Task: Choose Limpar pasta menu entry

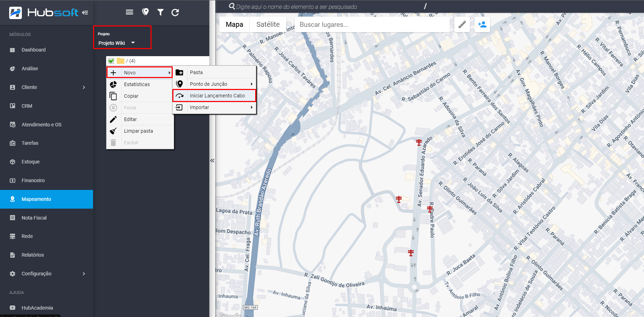Action: 140,131
